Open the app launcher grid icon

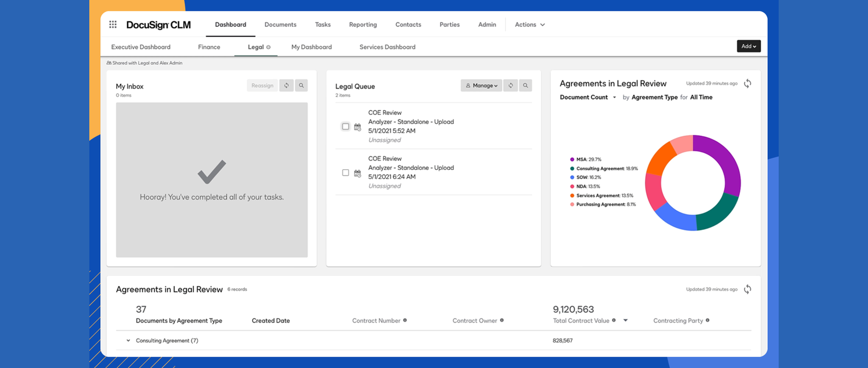click(113, 24)
